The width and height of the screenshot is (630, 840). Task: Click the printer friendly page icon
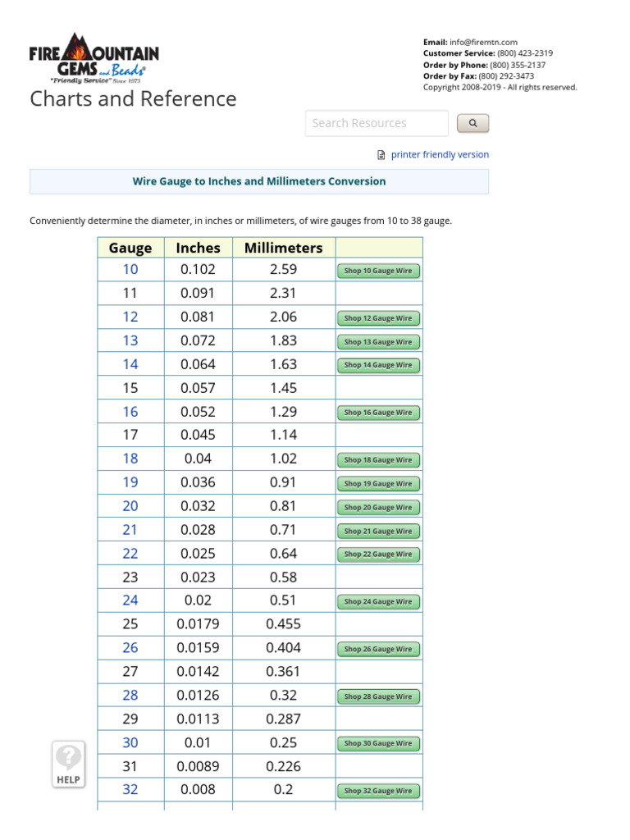coord(381,155)
